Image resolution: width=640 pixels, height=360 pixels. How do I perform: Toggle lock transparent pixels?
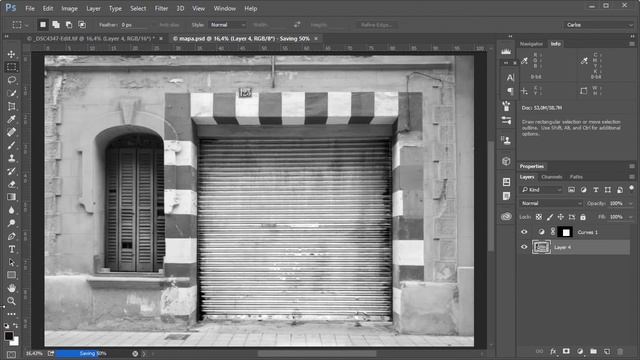[x=539, y=217]
